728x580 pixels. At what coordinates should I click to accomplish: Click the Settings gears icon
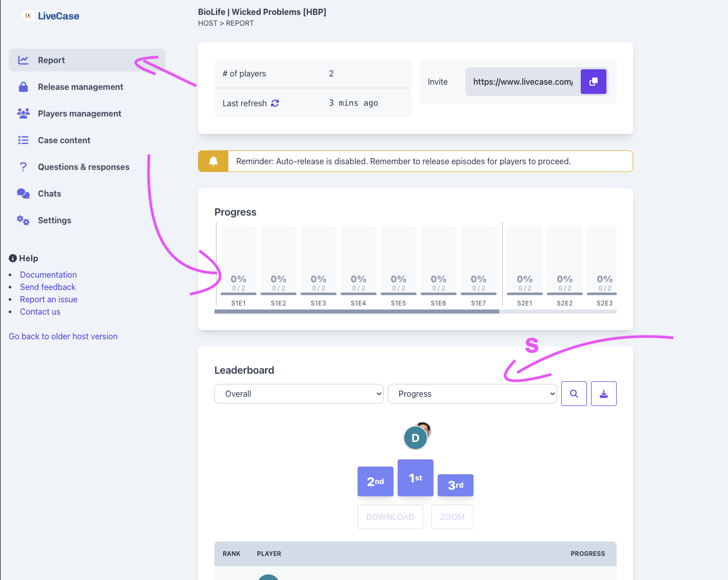(x=23, y=220)
